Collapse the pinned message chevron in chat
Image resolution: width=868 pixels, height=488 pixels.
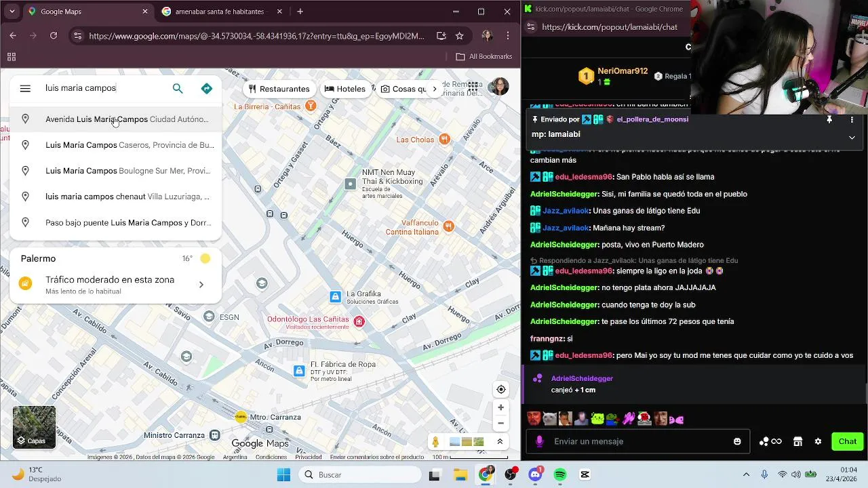pos(852,138)
